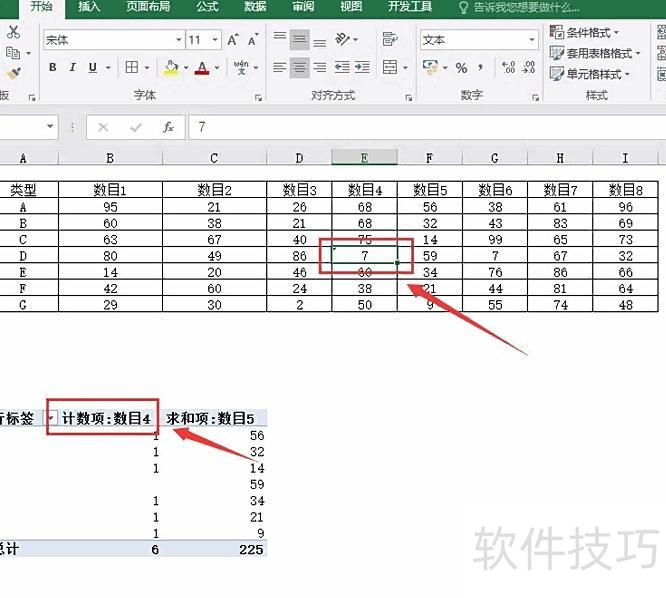The height and width of the screenshot is (598, 666).
Task: Click the Copy icon
Action: 13,53
